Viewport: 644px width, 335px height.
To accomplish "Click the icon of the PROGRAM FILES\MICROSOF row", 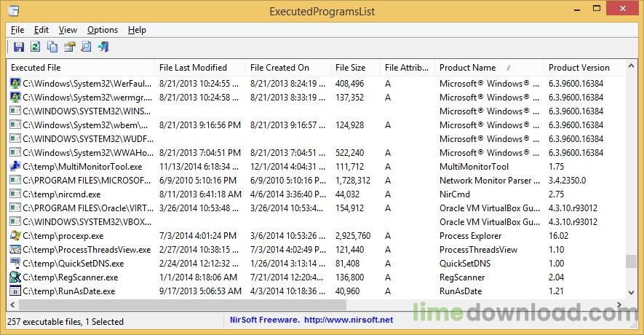I will 15,181.
